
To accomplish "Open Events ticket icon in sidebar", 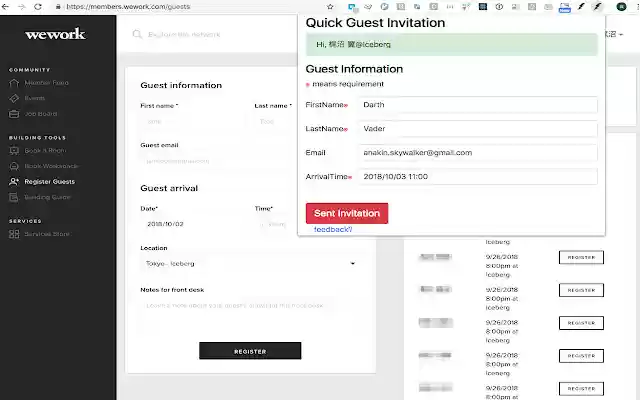I will click(x=14, y=98).
